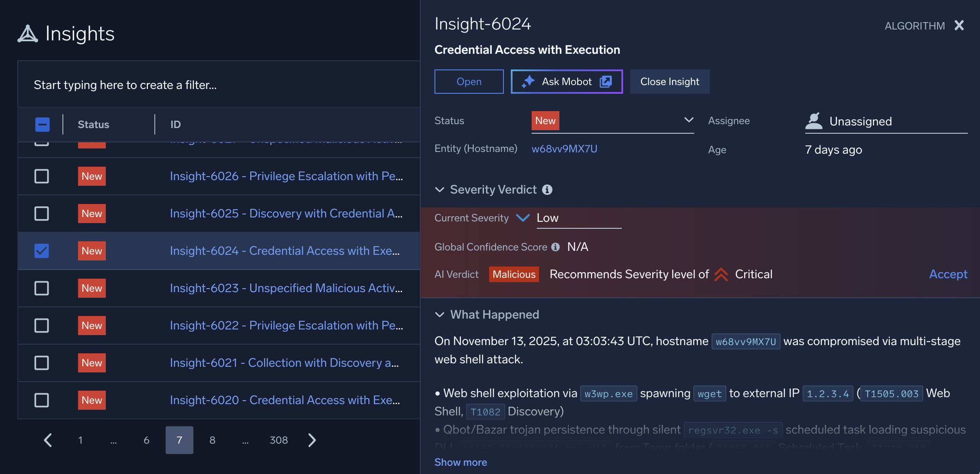Viewport: 980px width, 474px height.
Task: Tick the checkbox for Insight-6026
Action: (x=42, y=176)
